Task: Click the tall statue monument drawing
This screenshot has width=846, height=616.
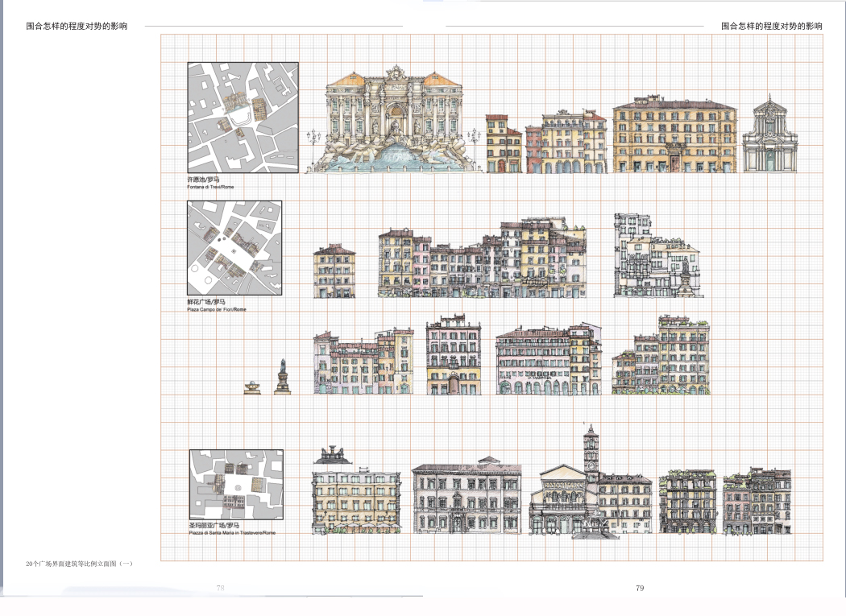Action: [x=282, y=378]
